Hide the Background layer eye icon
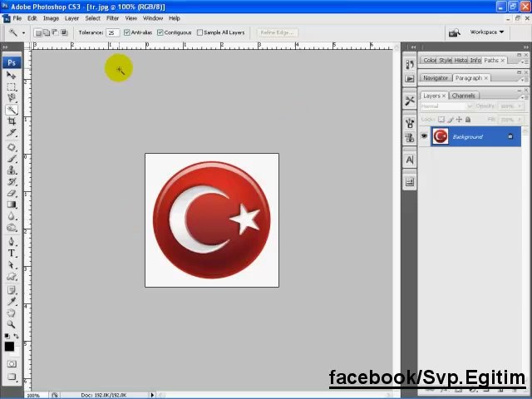Viewport: 532px width, 399px height. [x=424, y=136]
